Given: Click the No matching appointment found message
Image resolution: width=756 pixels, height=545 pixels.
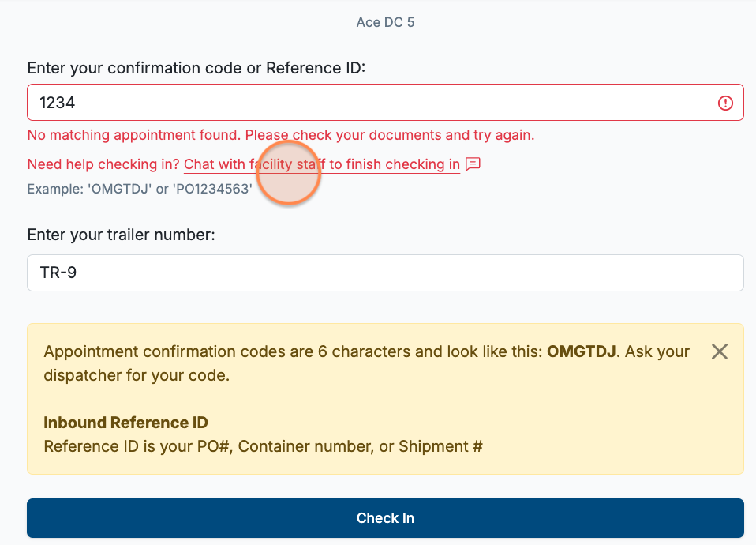Looking at the screenshot, I should click(x=281, y=135).
